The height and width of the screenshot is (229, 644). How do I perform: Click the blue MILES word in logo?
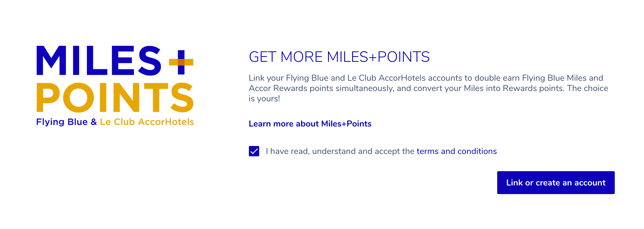tap(99, 61)
